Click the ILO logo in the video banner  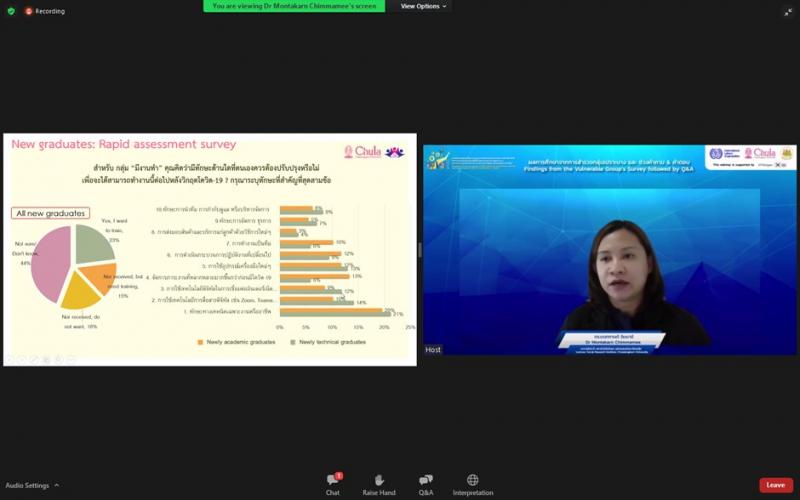point(724,154)
